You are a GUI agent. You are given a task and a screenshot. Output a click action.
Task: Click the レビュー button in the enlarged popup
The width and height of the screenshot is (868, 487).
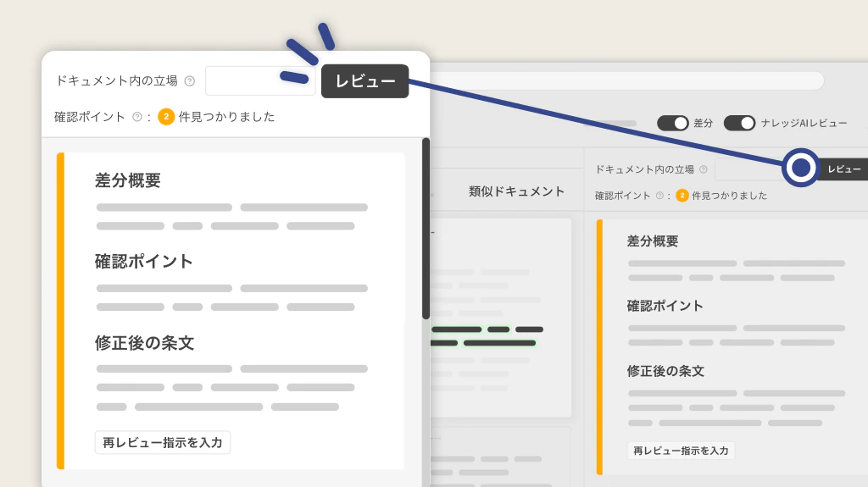click(364, 81)
